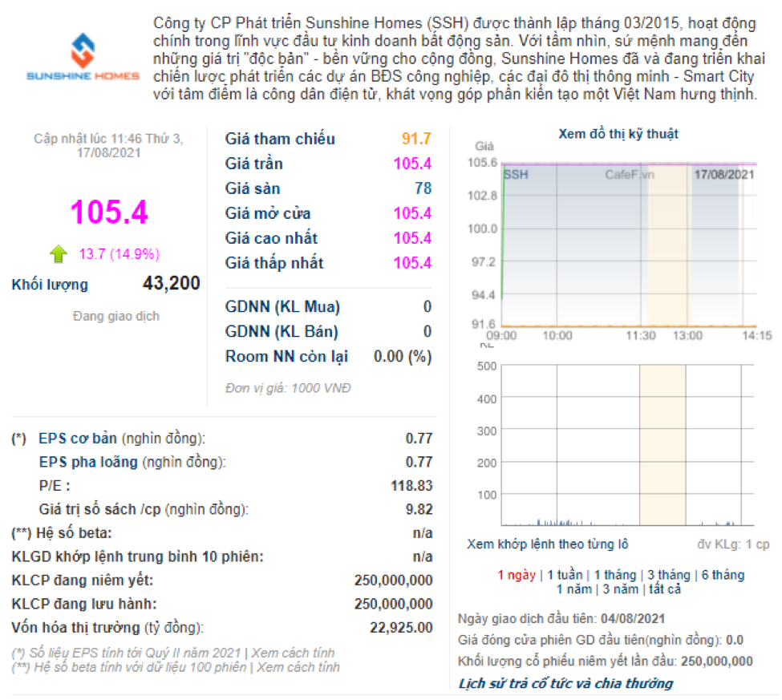
Task: Select the '1 ngày' chart range
Action: 517,575
